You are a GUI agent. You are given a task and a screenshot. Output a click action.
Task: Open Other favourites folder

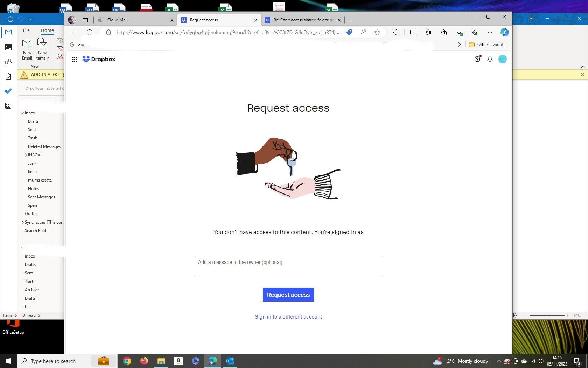point(488,45)
